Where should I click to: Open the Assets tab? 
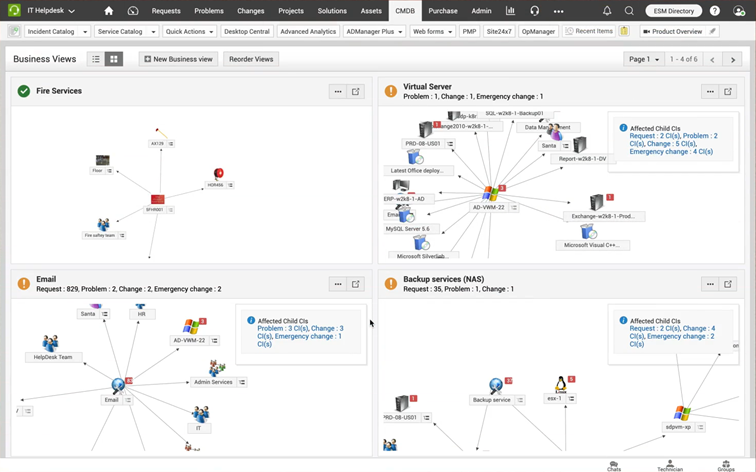(371, 11)
